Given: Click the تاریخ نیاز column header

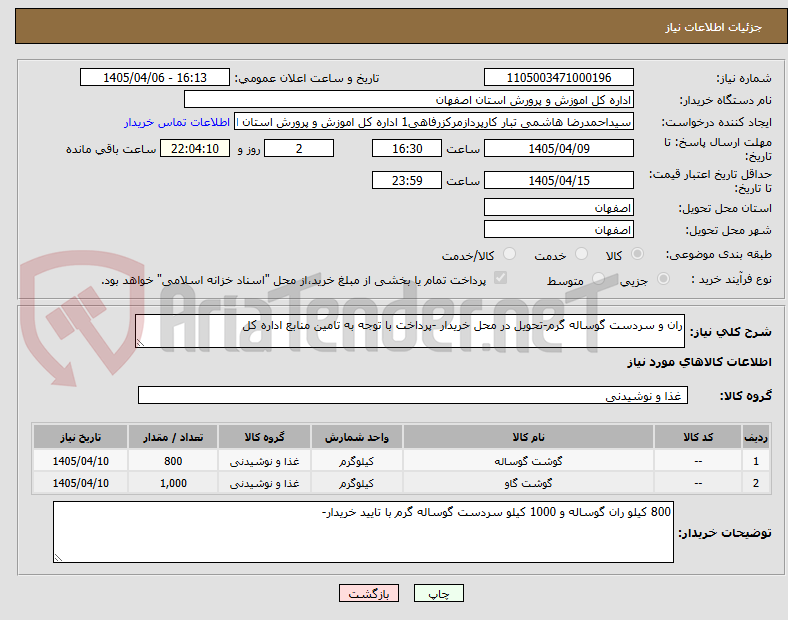Looking at the screenshot, I should (80, 437).
